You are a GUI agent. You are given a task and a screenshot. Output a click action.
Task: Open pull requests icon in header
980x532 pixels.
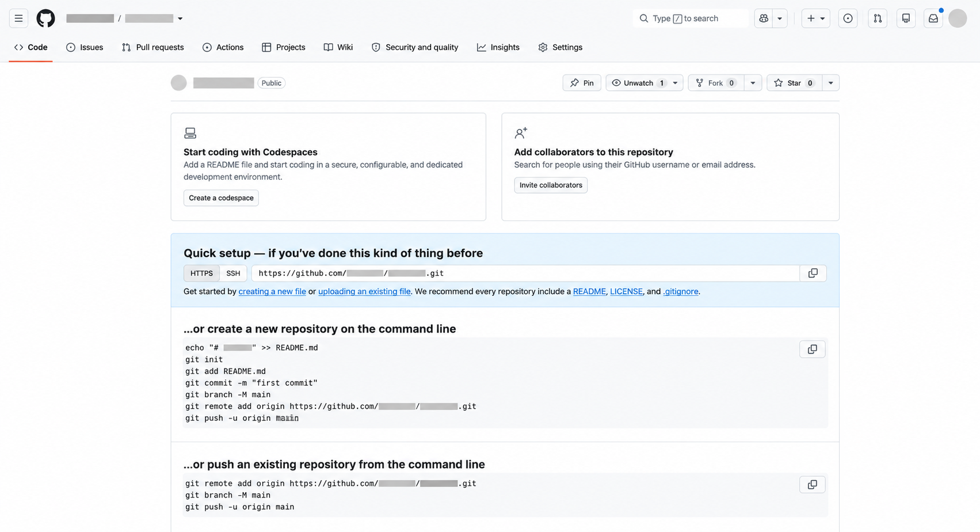coord(878,18)
